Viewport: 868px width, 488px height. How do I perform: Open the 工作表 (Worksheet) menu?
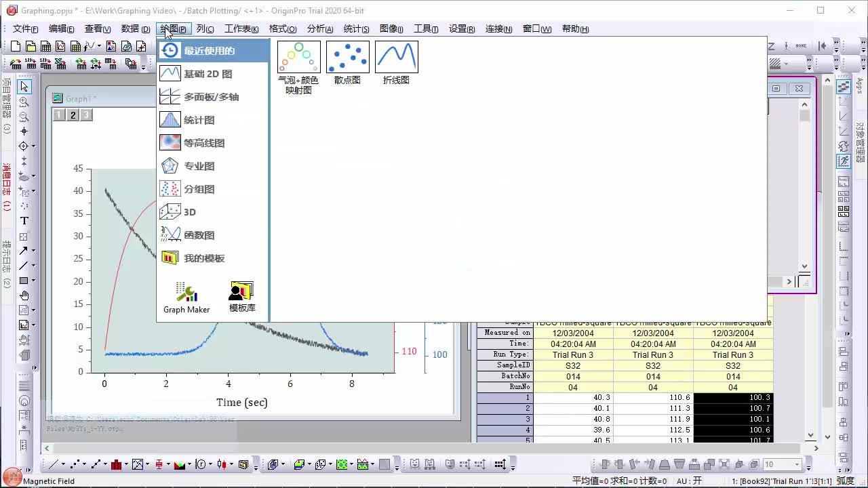click(x=241, y=28)
